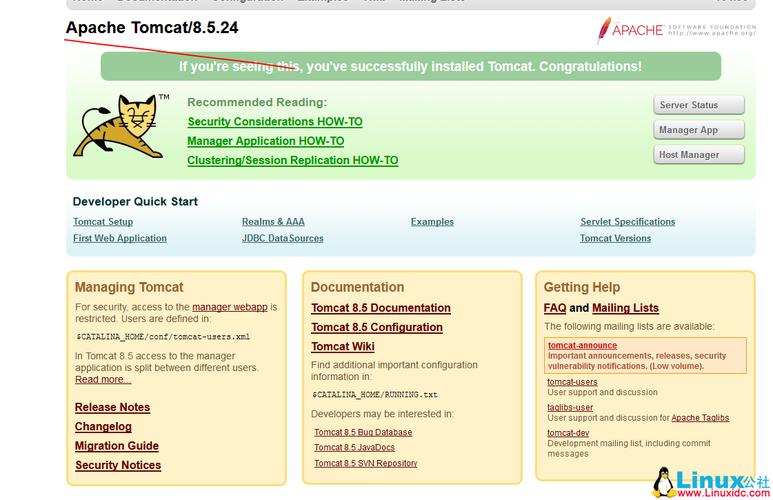The height and width of the screenshot is (500, 773).
Task: Go to Tomcat Setup guide
Action: point(103,222)
